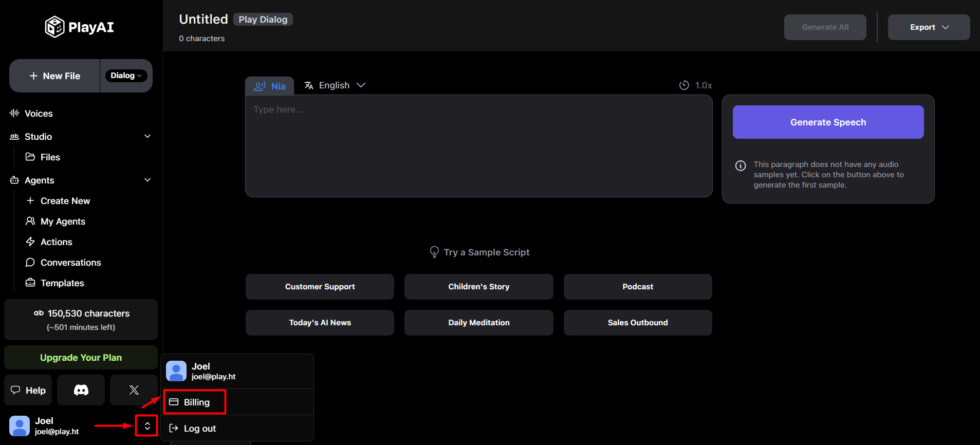This screenshot has height=445, width=980.
Task: Load the Sales Outbound sample script
Action: point(638,322)
